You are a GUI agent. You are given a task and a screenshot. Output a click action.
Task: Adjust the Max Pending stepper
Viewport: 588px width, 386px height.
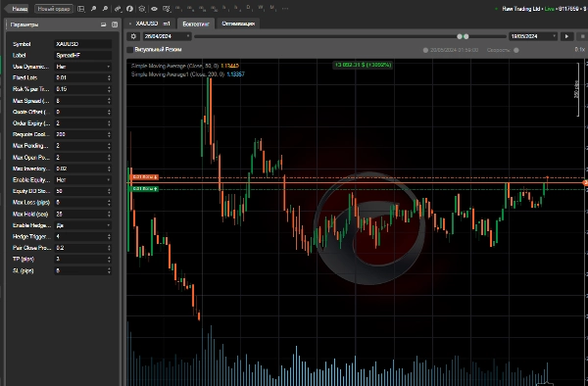click(x=109, y=146)
